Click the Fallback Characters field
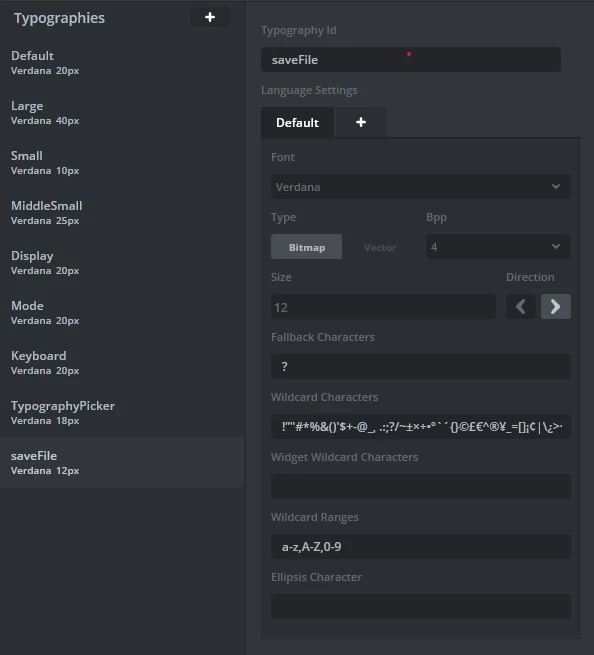The height and width of the screenshot is (655, 594). tap(421, 367)
